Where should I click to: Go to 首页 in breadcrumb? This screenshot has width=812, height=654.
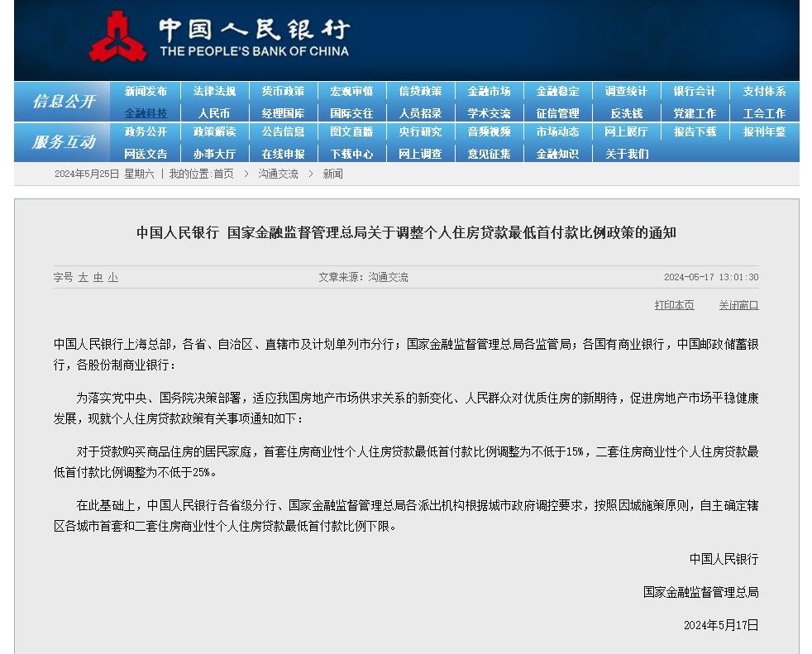[224, 174]
